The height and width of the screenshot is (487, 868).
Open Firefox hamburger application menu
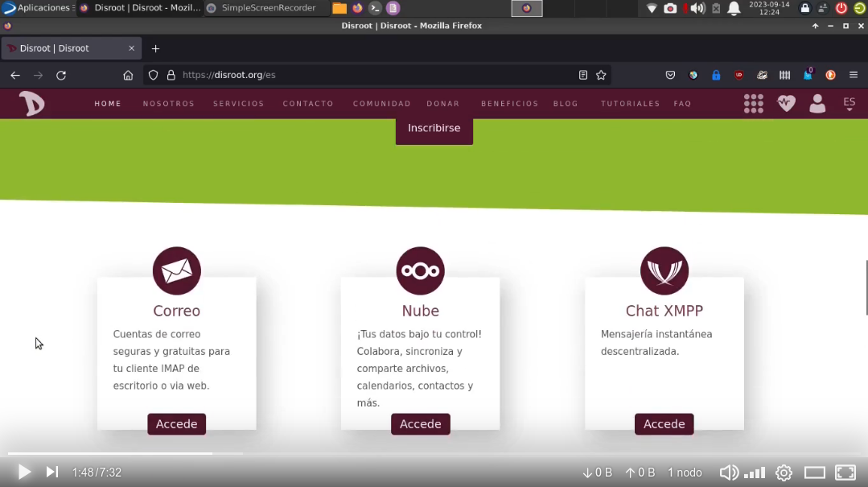pos(853,75)
